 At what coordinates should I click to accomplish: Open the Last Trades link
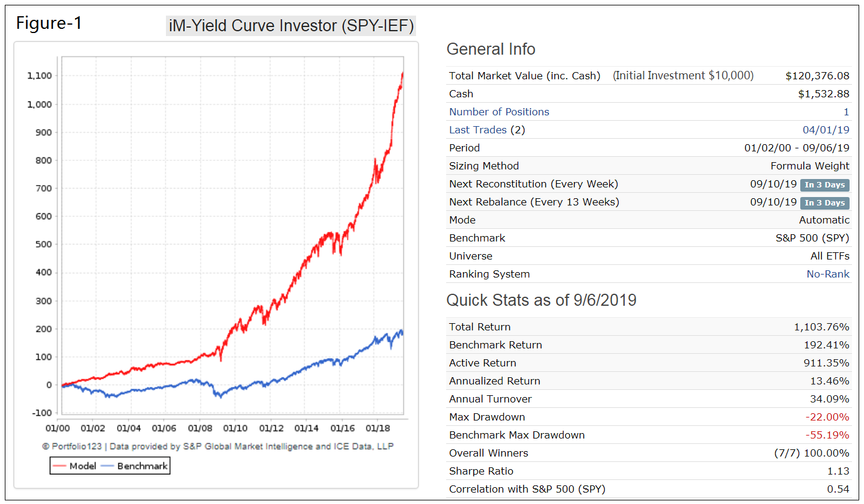click(477, 130)
